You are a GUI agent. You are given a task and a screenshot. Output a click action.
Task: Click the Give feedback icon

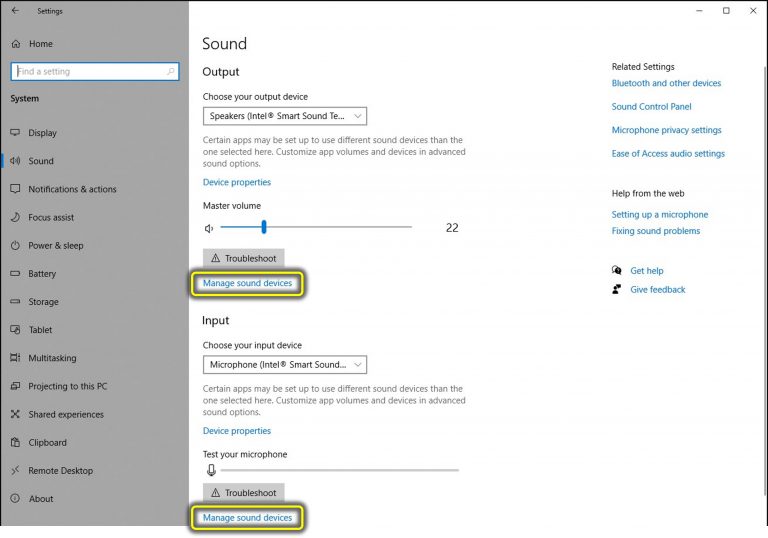[617, 290]
